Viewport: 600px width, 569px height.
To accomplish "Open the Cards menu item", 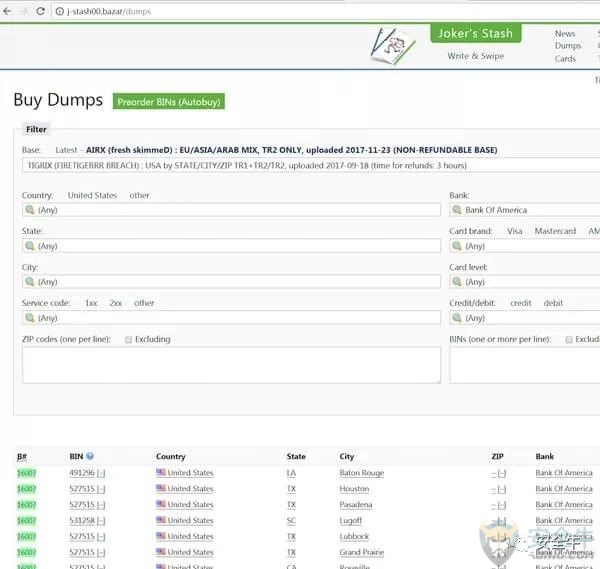I will (x=565, y=59).
